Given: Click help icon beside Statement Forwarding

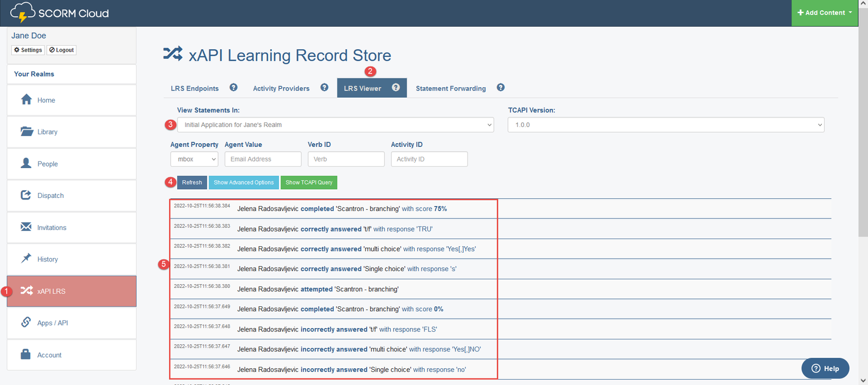Looking at the screenshot, I should [x=501, y=88].
